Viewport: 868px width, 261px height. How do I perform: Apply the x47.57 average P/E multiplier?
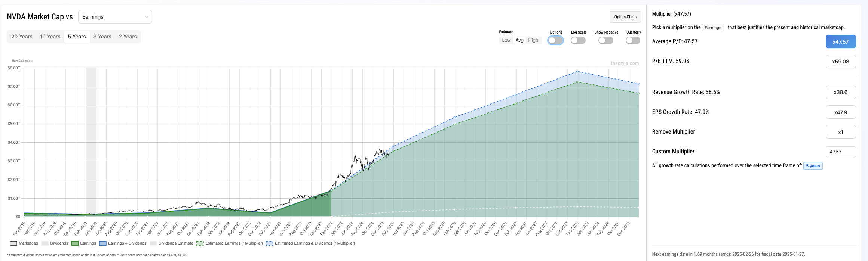(841, 42)
